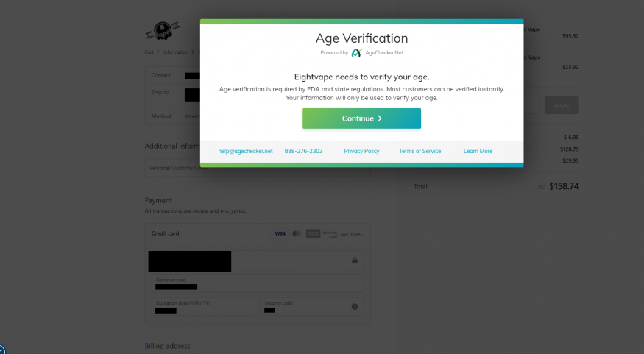Click the American Express card icon

pyautogui.click(x=313, y=234)
